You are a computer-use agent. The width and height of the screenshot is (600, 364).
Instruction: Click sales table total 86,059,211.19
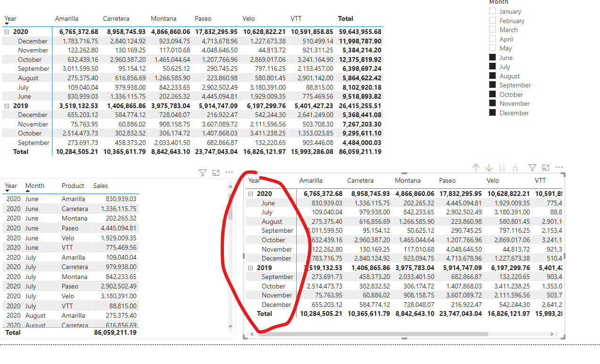[x=115, y=332]
